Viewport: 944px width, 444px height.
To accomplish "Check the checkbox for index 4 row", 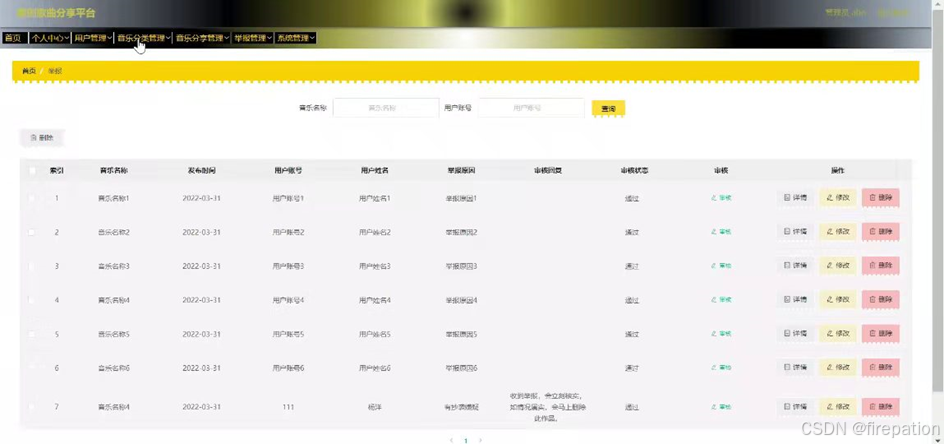I will [x=32, y=300].
